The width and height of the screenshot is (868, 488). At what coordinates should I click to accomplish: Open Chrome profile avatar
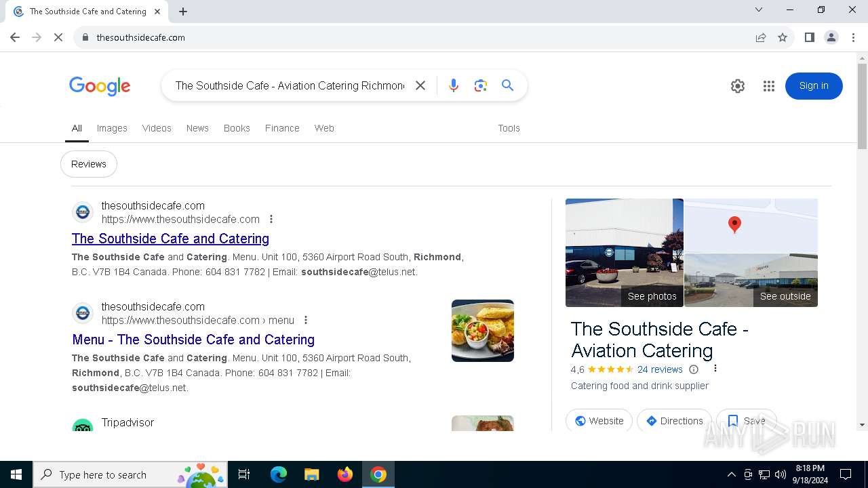831,37
